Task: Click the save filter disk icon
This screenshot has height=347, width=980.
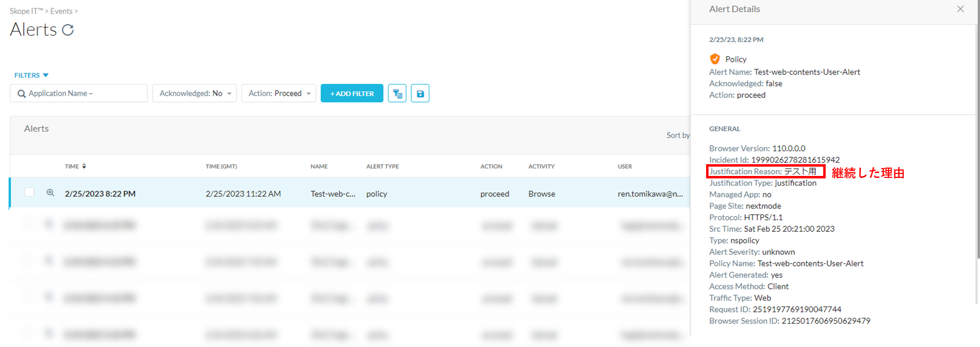Action: pos(420,93)
